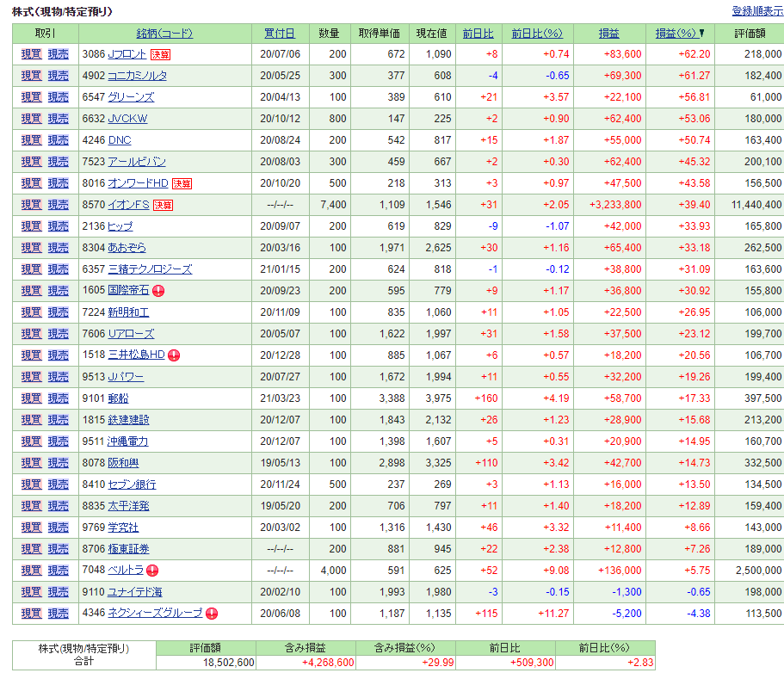The width and height of the screenshot is (784, 679).
Task: Open the コニカミノルタ stock link
Action: (x=138, y=76)
